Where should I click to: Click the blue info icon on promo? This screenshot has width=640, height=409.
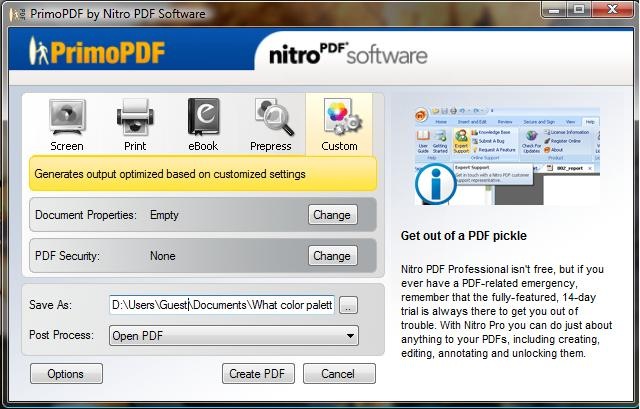435,184
